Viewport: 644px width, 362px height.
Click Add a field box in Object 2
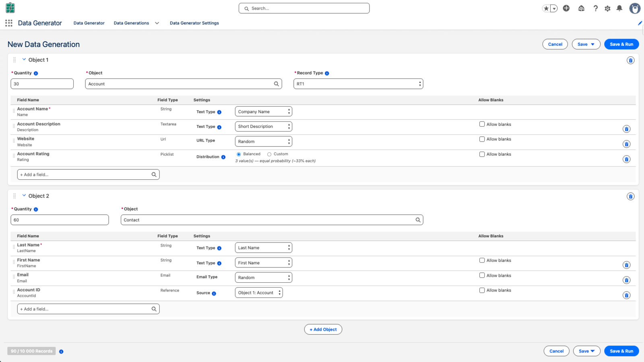[89, 309]
